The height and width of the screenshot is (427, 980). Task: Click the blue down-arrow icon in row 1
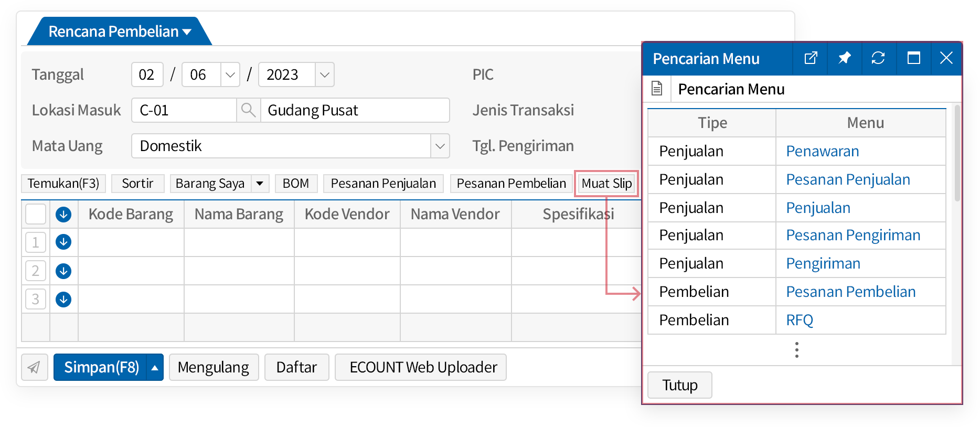click(63, 242)
